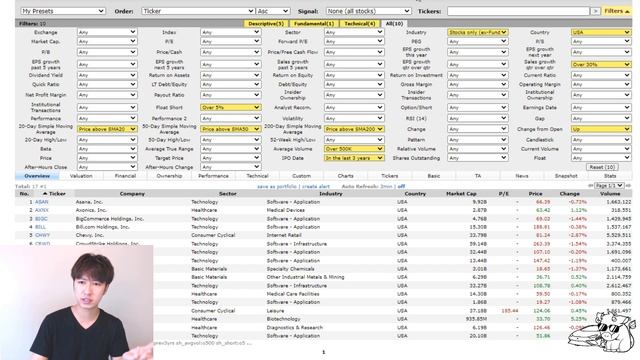Change Float Short filter Over 5%
This screenshot has height=360, width=640.
coord(230,107)
